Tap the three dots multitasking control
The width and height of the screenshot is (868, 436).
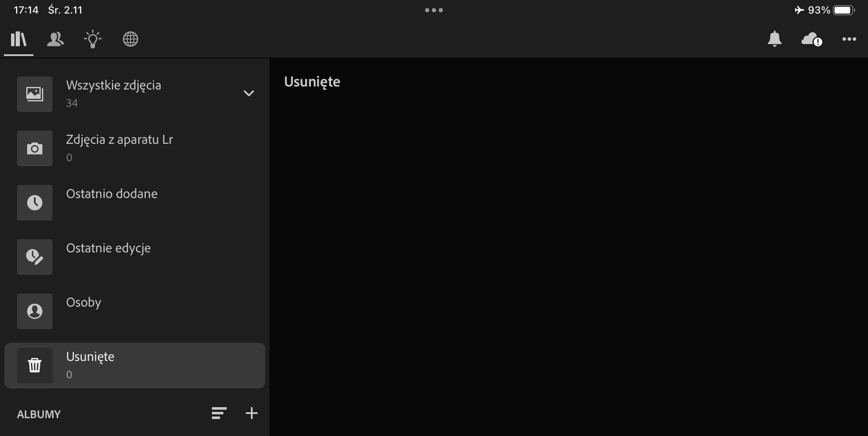434,10
